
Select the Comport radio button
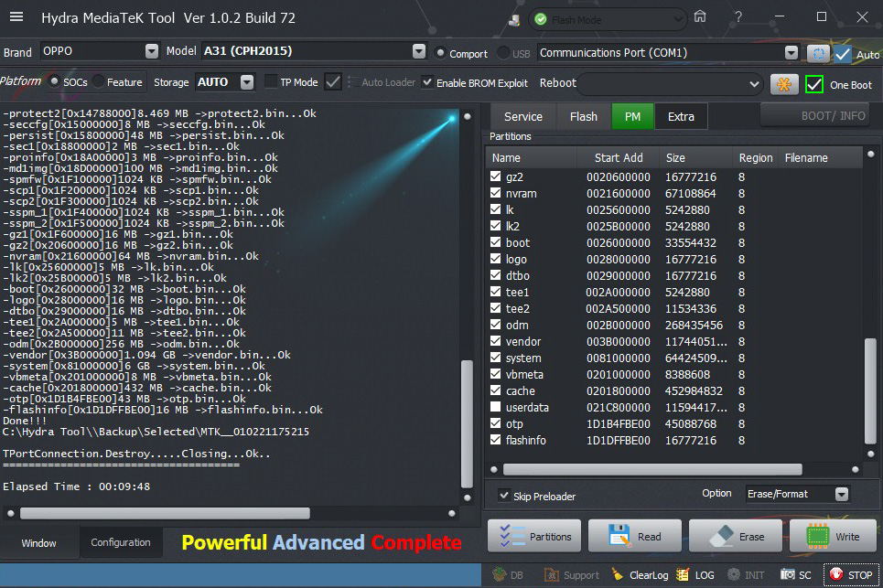pyautogui.click(x=440, y=53)
